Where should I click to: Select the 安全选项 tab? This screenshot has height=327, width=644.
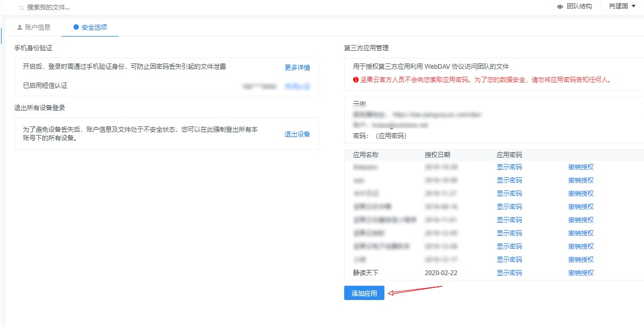[x=90, y=27]
